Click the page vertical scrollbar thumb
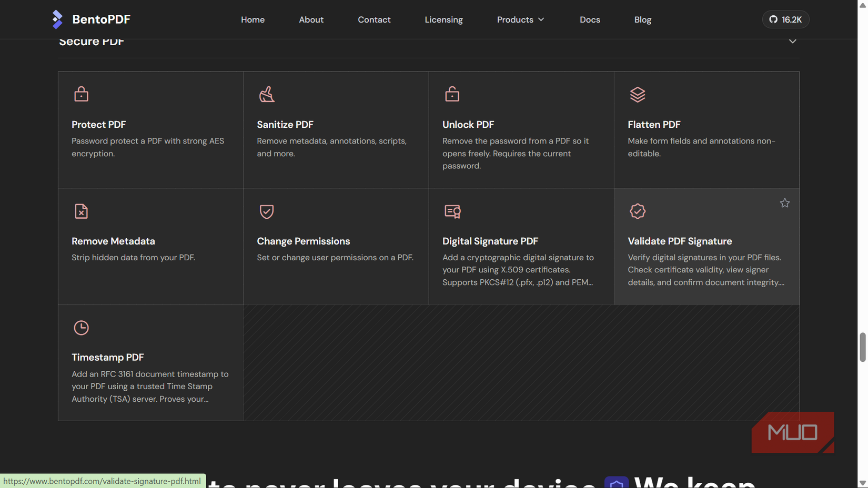Image resolution: width=868 pixels, height=488 pixels. [x=862, y=347]
